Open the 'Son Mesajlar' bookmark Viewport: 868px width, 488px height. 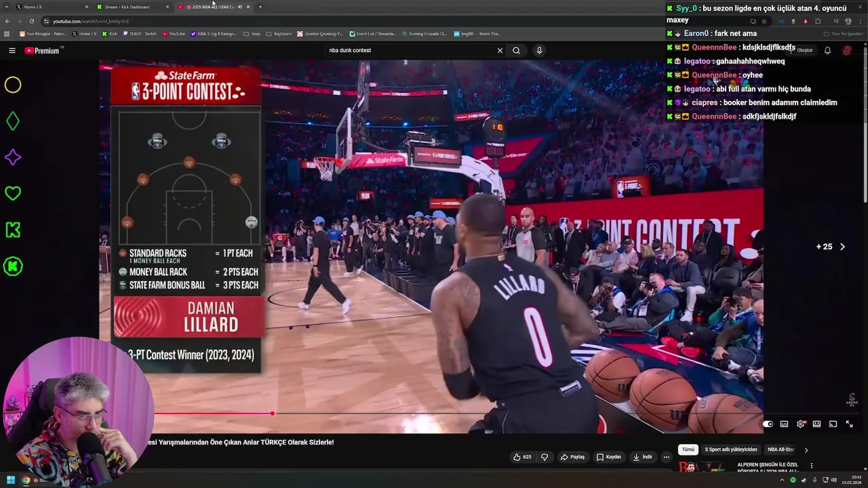coord(43,33)
